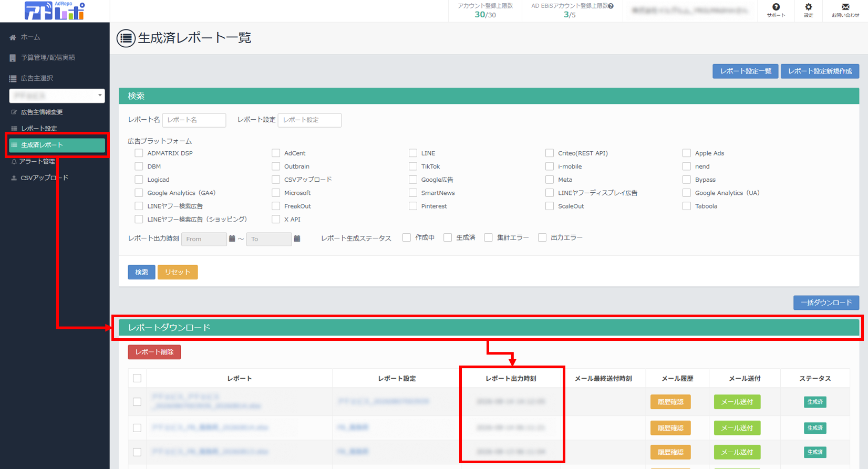Click the リセット button
This screenshot has width=868, height=469.
[x=178, y=272]
